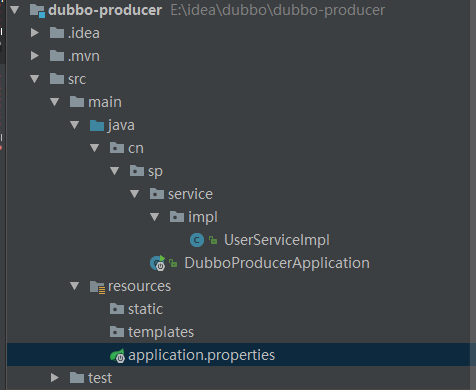This screenshot has width=476, height=390.
Task: Collapse the resources folder arrow
Action: click(75, 286)
